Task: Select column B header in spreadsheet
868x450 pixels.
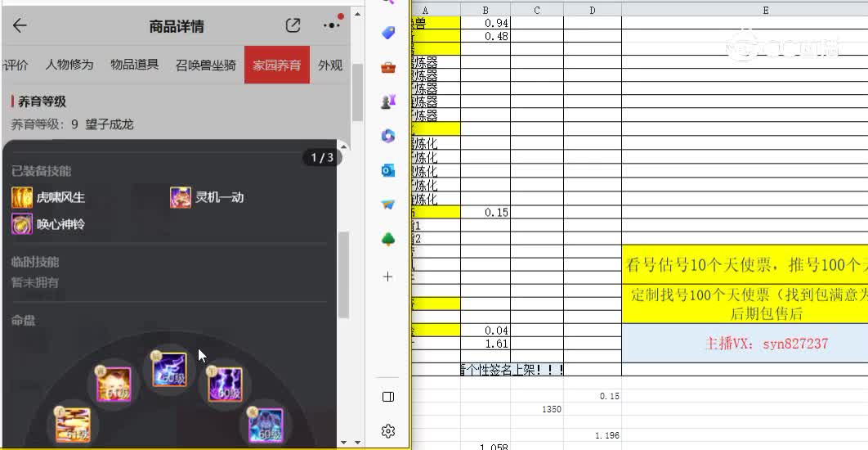Action: pyautogui.click(x=485, y=10)
